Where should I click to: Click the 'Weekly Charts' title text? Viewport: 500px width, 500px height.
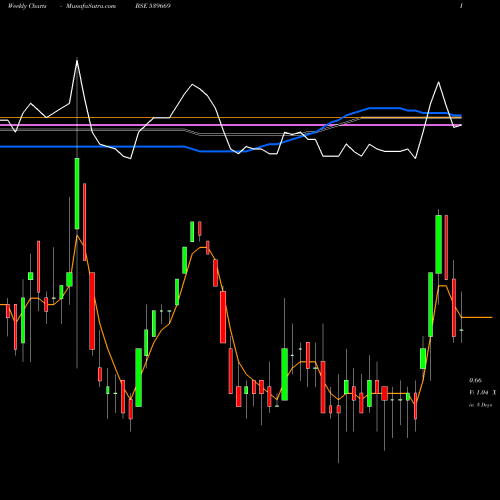coord(27,6)
